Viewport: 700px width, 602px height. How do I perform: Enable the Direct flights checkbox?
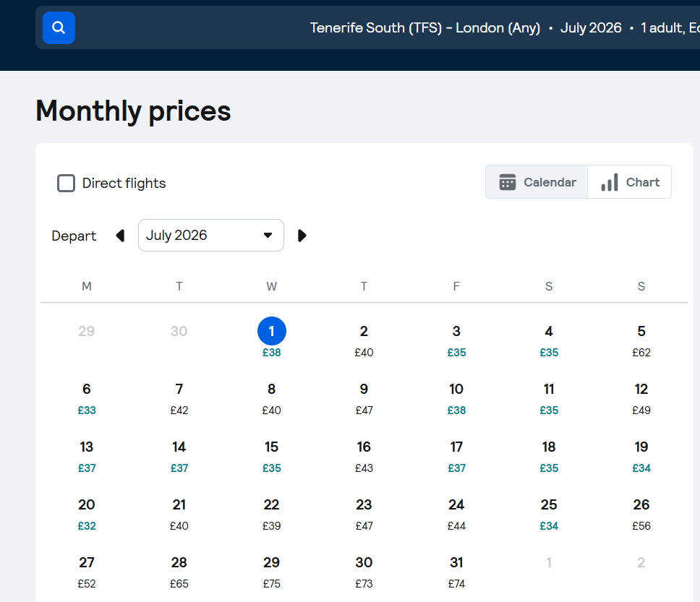coord(67,184)
